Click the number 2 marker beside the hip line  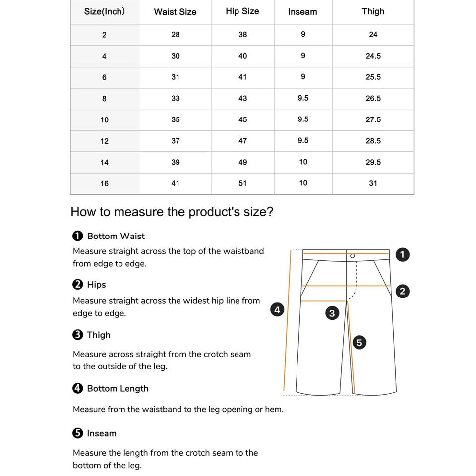tap(402, 292)
